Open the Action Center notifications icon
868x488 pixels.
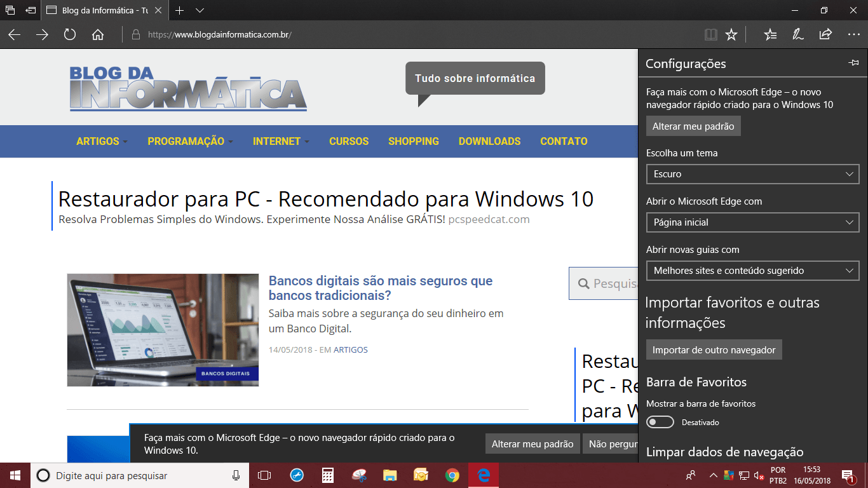click(x=847, y=475)
